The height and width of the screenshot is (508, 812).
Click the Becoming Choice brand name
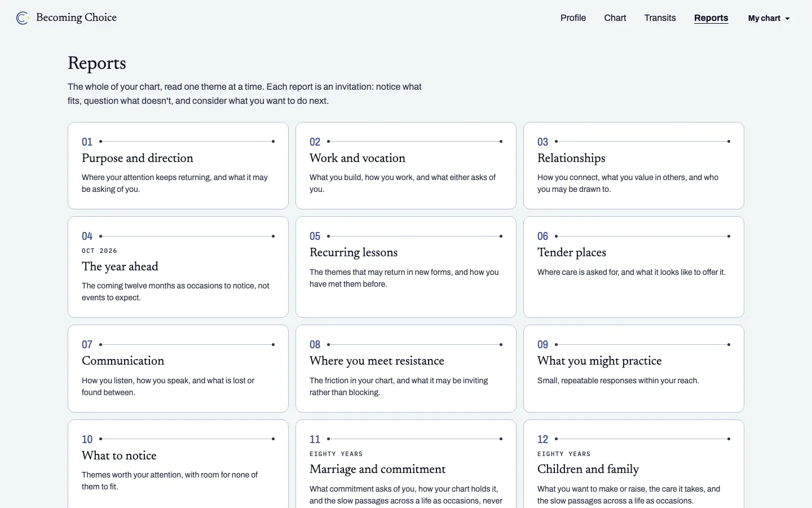pos(76,17)
